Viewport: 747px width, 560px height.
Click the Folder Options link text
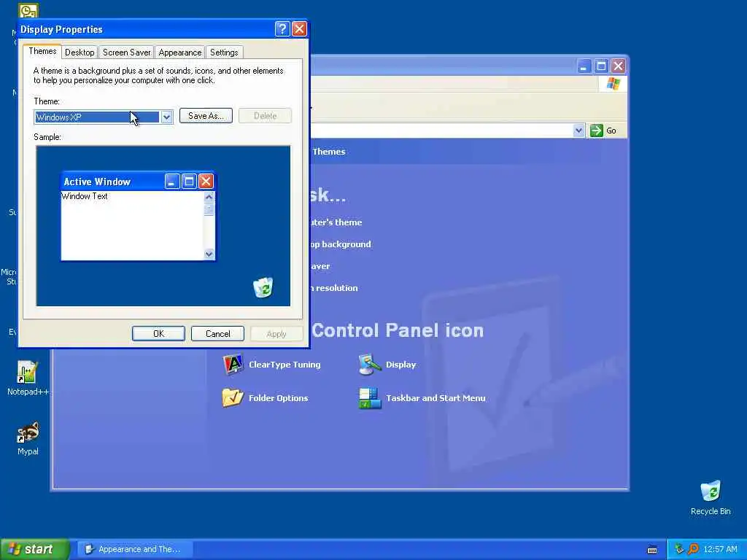pyautogui.click(x=278, y=398)
